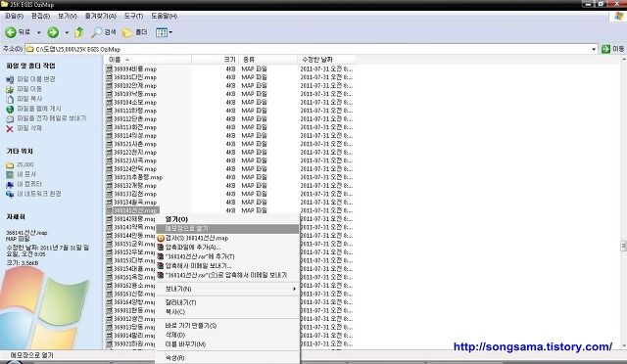
Task: Collapse the 파일 및 폴더 작업 section
Action: 30,66
